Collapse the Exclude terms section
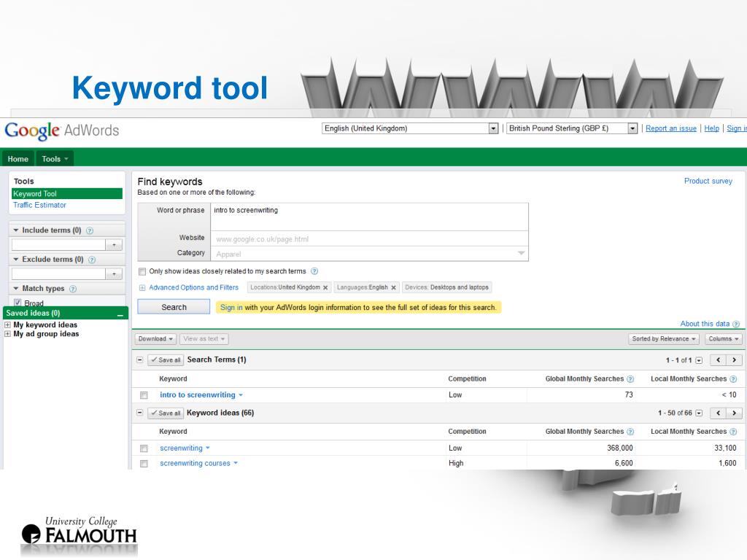This screenshot has width=747, height=560. 16,259
